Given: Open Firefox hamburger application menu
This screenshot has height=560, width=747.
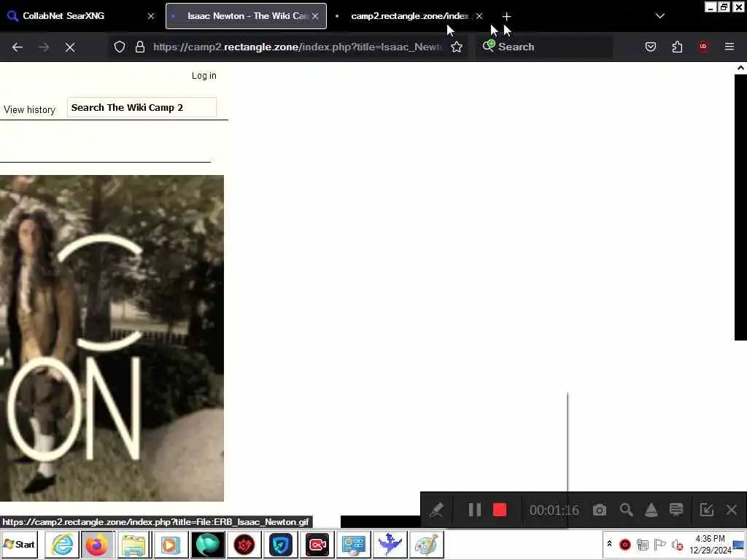Looking at the screenshot, I should 729,47.
